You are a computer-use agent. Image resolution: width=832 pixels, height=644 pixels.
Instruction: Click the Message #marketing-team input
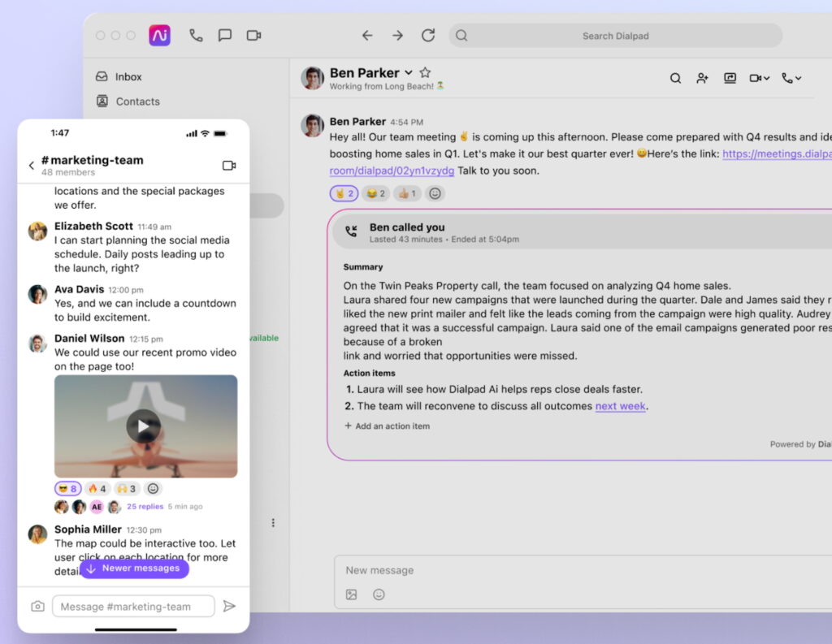point(133,606)
